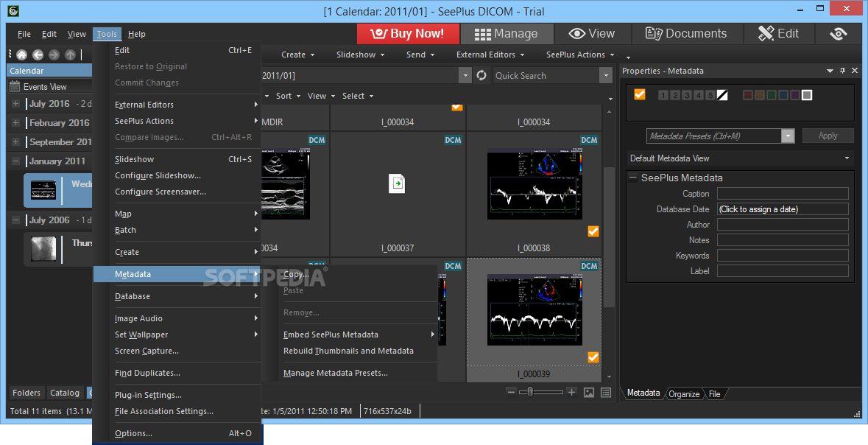Switch to thumbnail view mode icon
The width and height of the screenshot is (868, 445).
tap(589, 393)
